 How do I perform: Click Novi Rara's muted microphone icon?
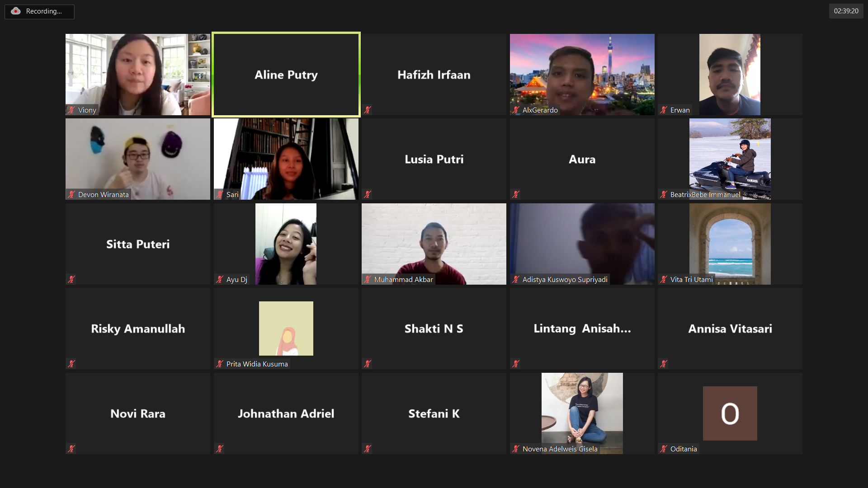[71, 449]
